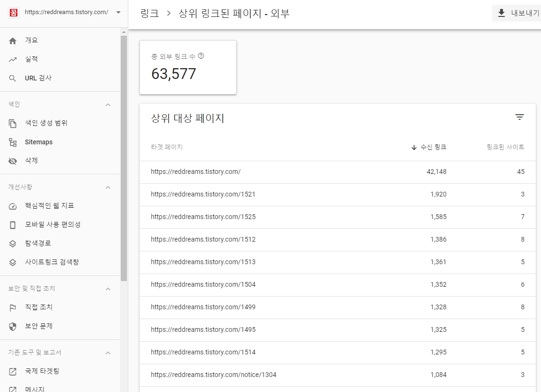Image resolution: width=541 pixels, height=392 pixels.
Task: Click the 45 linked sites value
Action: coord(521,172)
